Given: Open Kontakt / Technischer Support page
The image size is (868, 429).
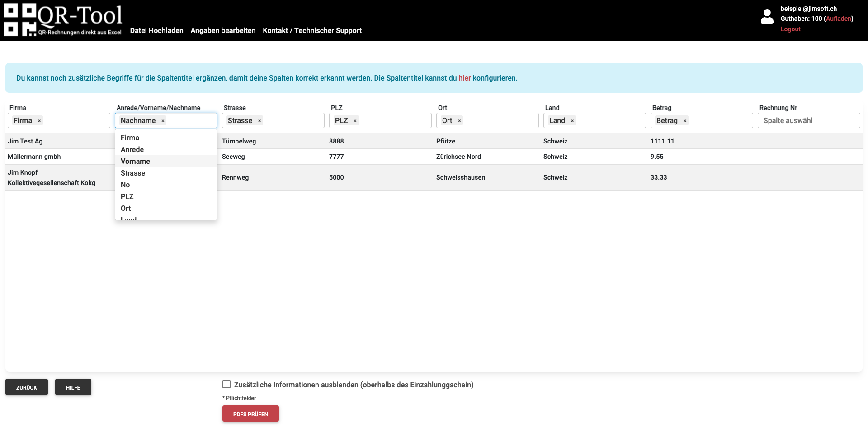Looking at the screenshot, I should (x=312, y=30).
